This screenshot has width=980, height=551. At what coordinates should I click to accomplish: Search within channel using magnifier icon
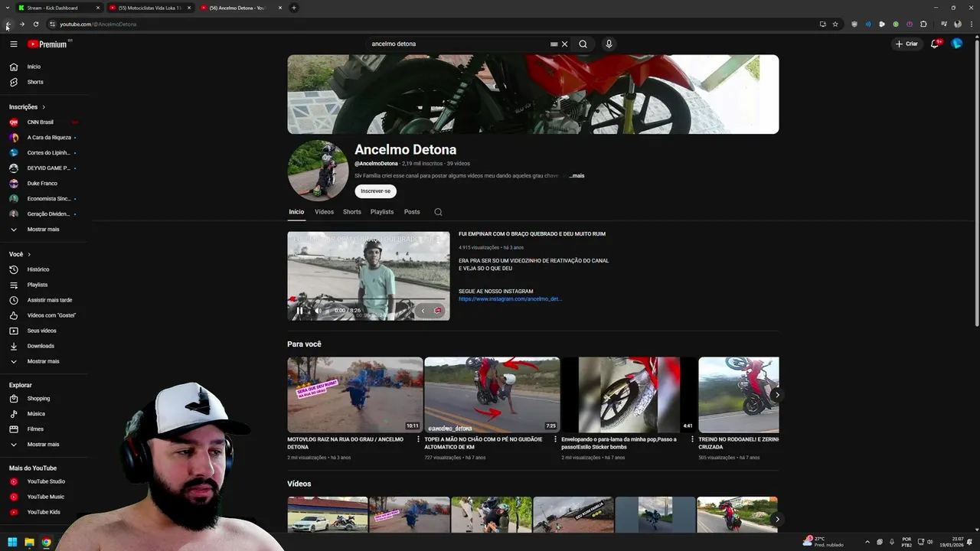point(438,212)
